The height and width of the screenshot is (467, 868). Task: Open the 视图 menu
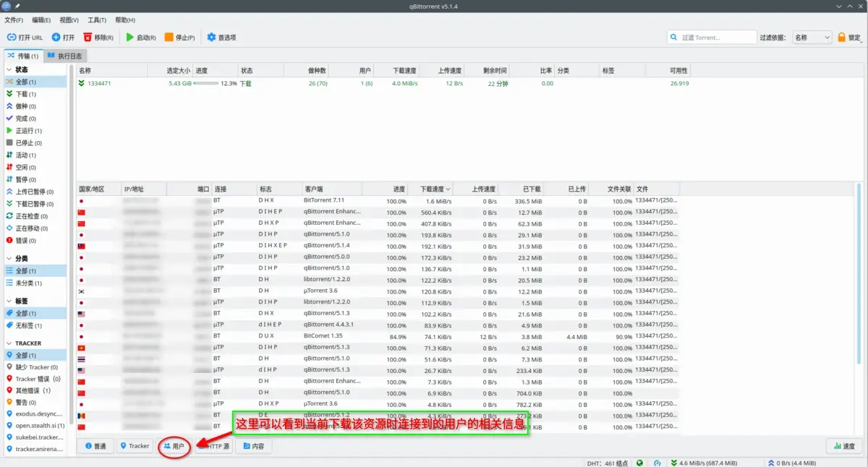click(x=69, y=20)
